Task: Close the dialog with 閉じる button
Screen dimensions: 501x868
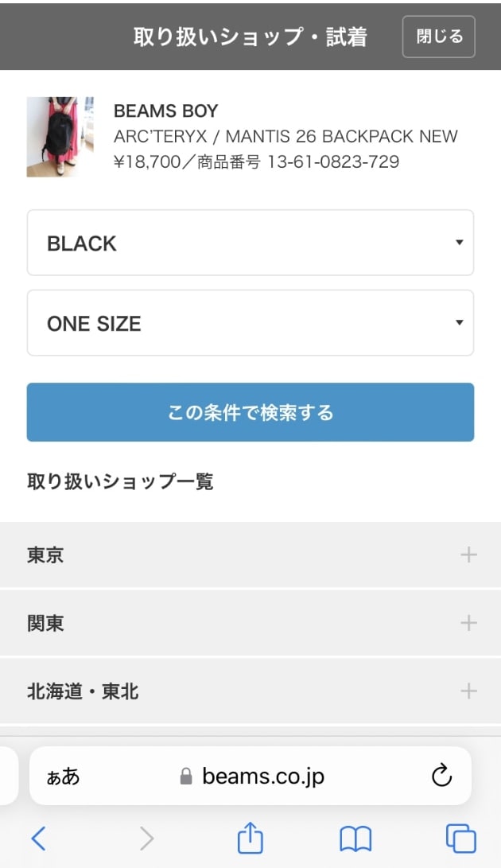Action: pyautogui.click(x=439, y=37)
